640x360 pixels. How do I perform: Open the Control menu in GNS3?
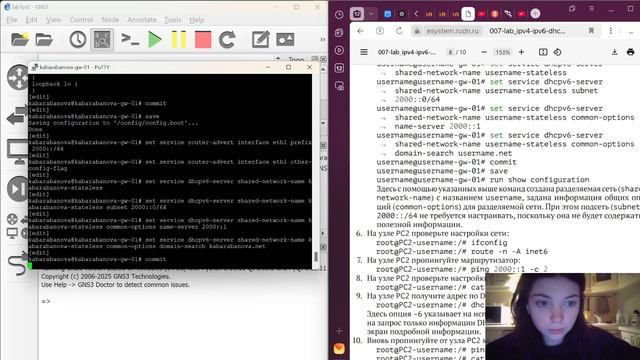(x=81, y=20)
